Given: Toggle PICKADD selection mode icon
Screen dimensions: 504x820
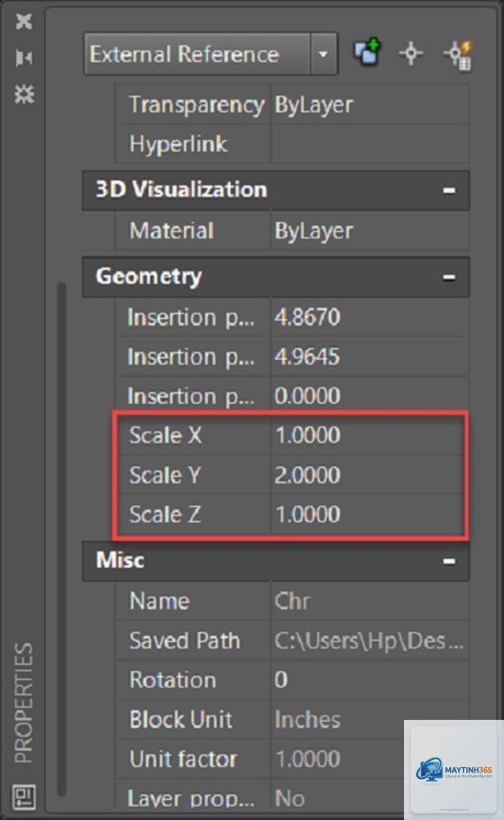Looking at the screenshot, I should pyautogui.click(x=368, y=52).
